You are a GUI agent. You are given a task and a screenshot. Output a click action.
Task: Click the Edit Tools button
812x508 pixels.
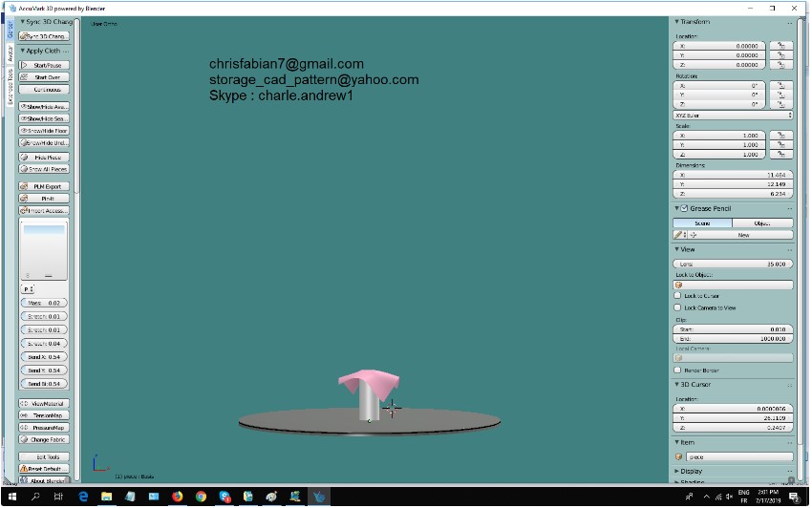(x=44, y=456)
